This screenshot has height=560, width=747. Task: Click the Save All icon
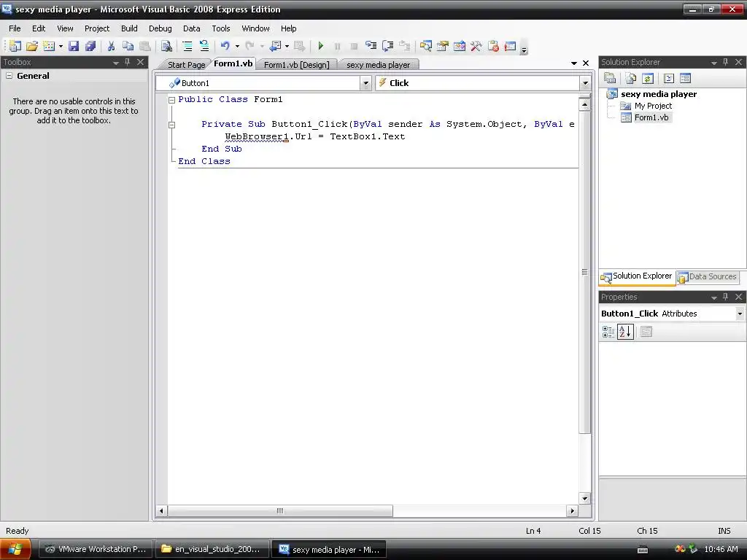pyautogui.click(x=90, y=46)
